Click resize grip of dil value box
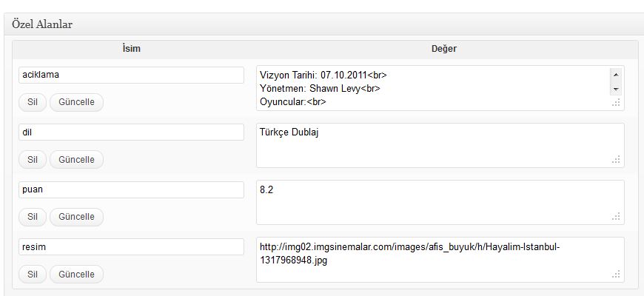 pyautogui.click(x=616, y=160)
